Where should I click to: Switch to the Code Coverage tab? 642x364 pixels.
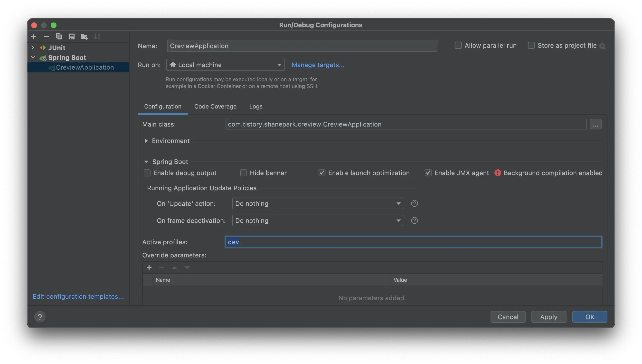[x=215, y=107]
